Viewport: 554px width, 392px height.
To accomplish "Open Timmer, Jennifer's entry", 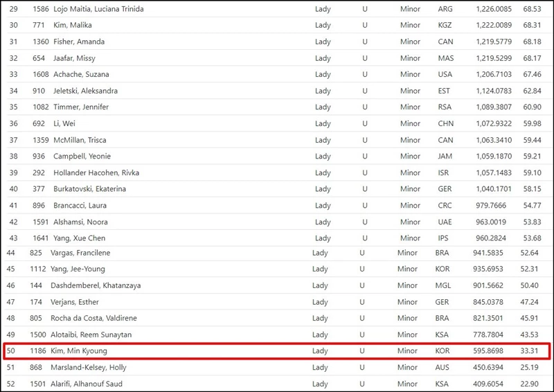I will click(81, 107).
